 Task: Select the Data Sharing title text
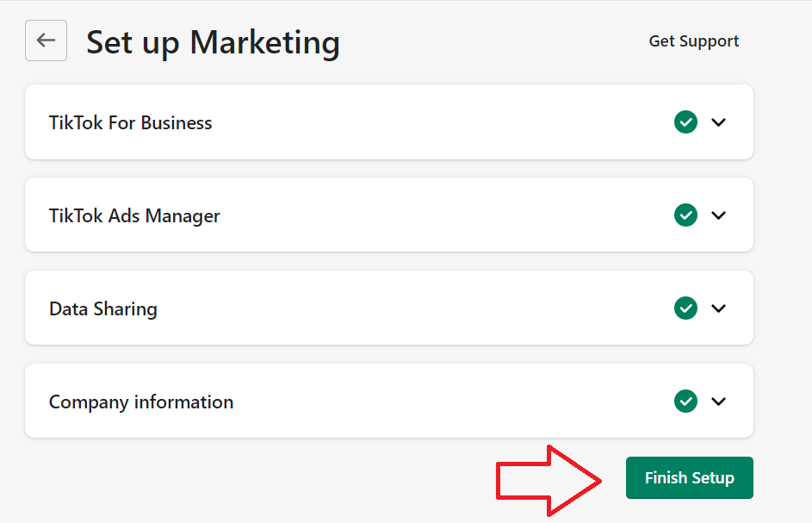103,309
